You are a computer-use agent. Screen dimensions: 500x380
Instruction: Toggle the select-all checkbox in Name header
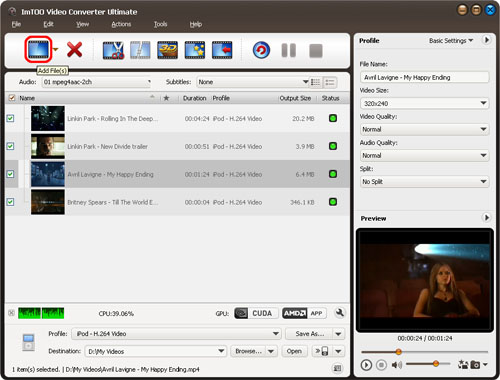tap(12, 98)
